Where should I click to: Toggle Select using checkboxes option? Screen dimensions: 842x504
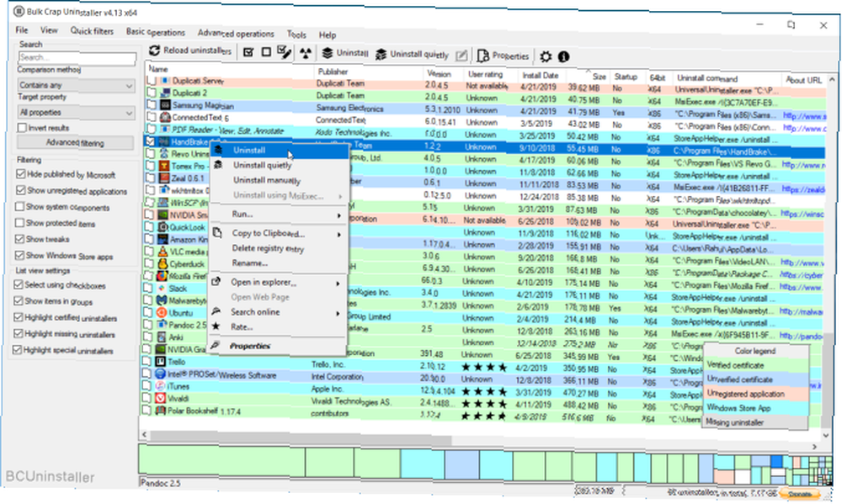[x=19, y=284]
